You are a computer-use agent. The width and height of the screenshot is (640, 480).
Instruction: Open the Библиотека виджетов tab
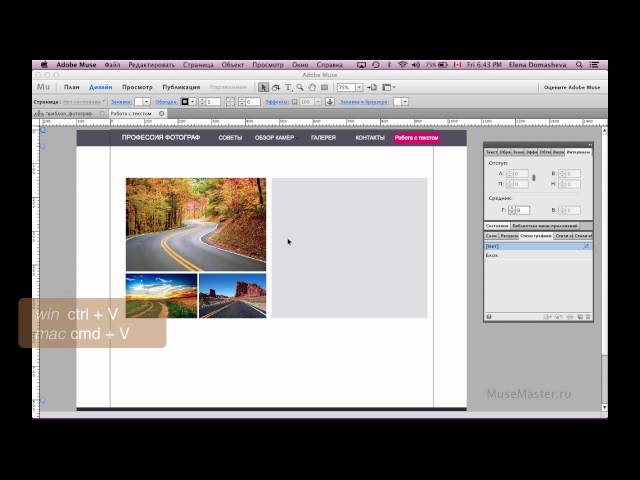(x=545, y=226)
